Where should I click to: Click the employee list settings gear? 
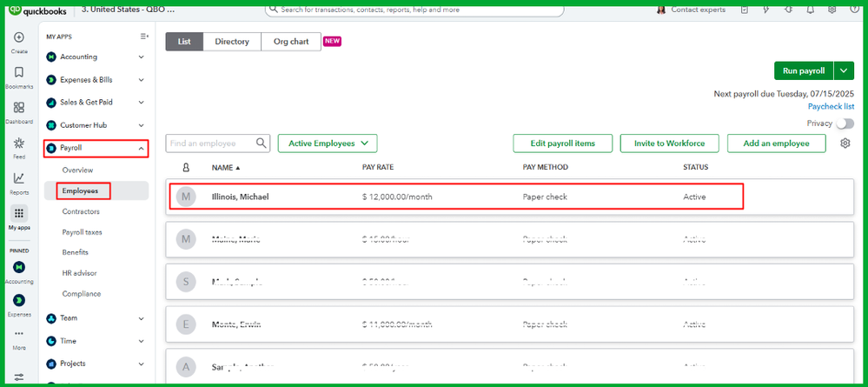pos(845,143)
